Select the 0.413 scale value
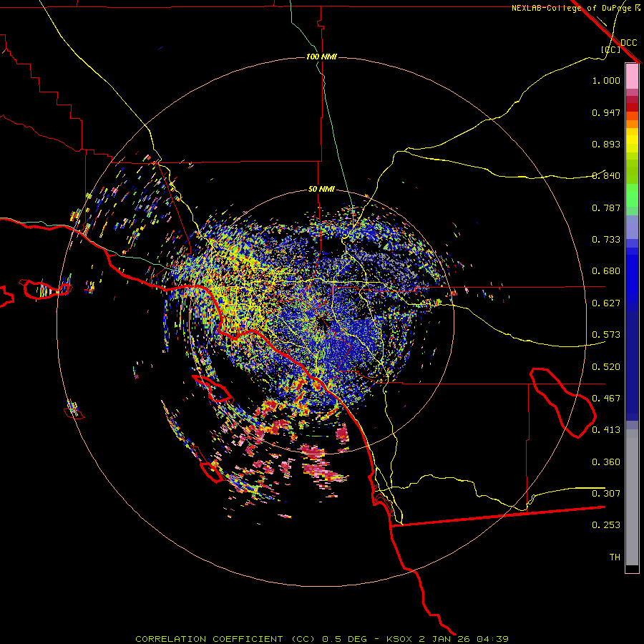 click(x=606, y=430)
